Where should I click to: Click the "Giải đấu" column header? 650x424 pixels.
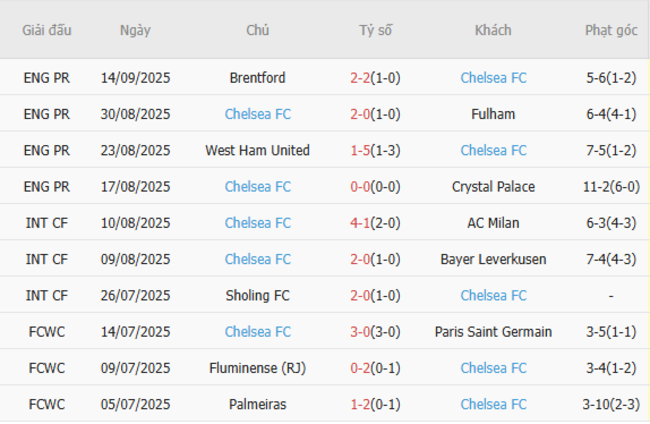[x=47, y=30]
